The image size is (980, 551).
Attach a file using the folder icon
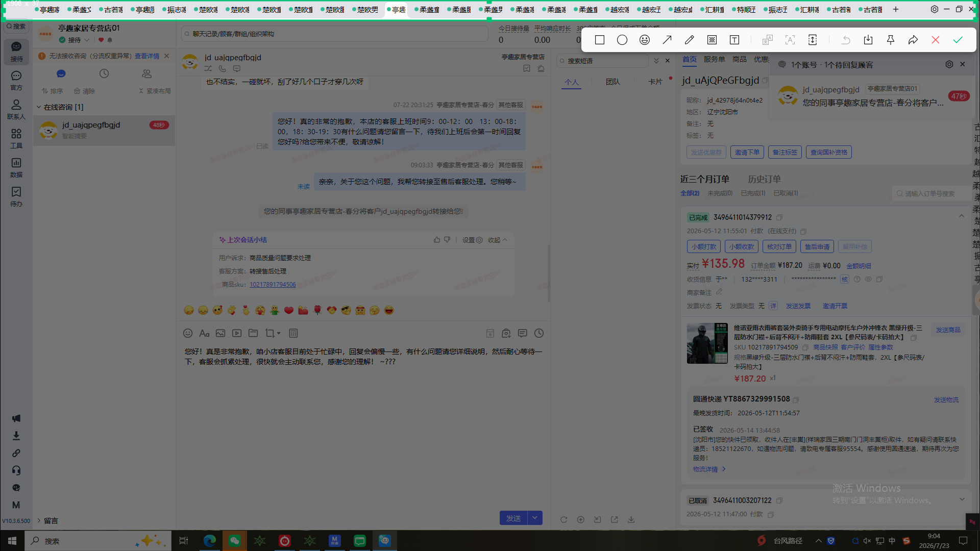(x=253, y=333)
